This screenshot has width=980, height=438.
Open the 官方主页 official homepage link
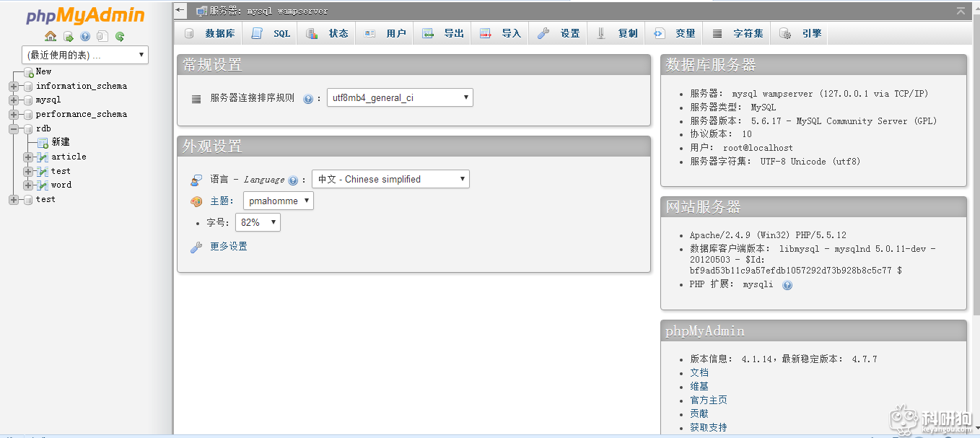point(709,400)
